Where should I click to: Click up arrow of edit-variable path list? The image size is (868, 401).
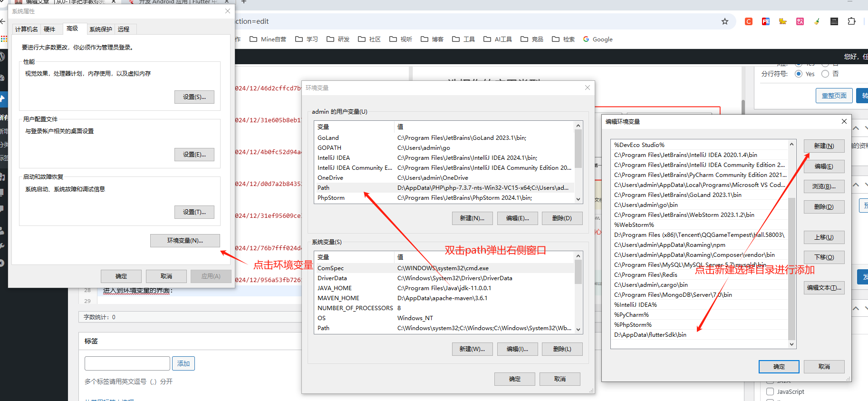(791, 144)
